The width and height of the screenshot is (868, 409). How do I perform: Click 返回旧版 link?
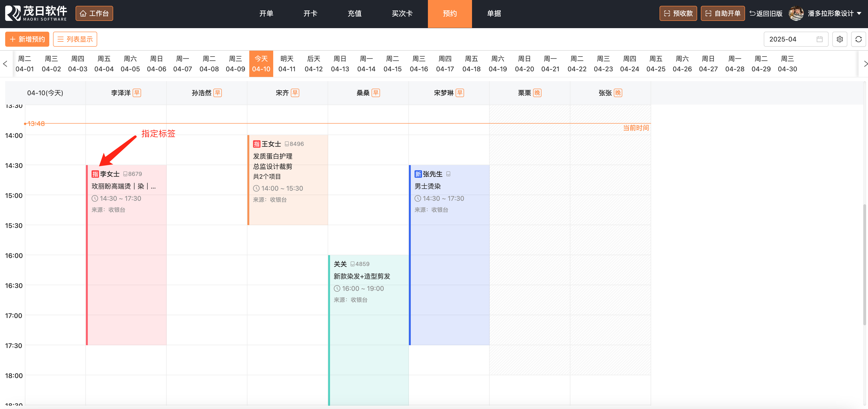tap(766, 13)
